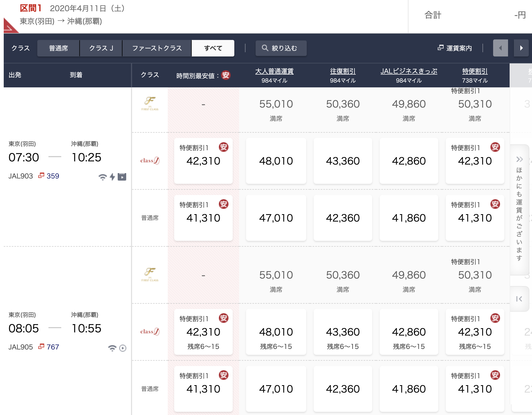Select the 普通席 class tab
The width and height of the screenshot is (532, 415).
[x=58, y=48]
